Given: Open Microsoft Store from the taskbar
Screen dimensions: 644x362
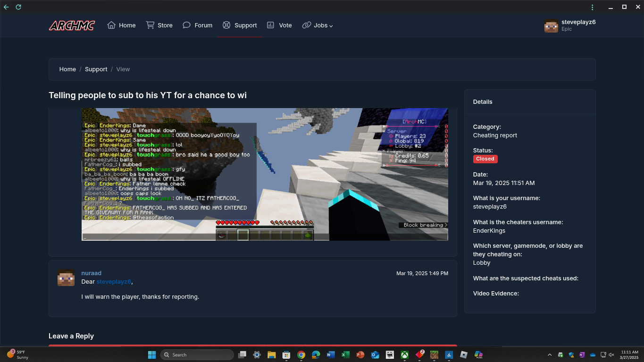Looking at the screenshot, I should (286, 354).
